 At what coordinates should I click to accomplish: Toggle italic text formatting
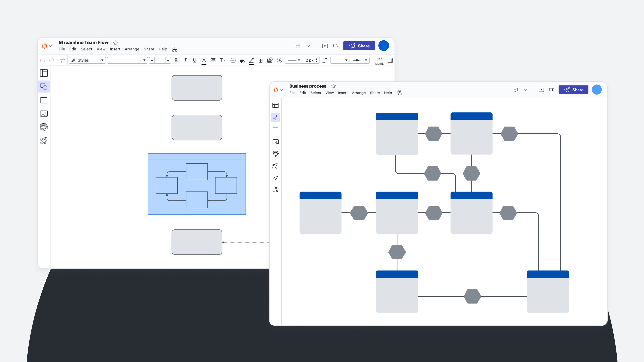click(x=185, y=60)
